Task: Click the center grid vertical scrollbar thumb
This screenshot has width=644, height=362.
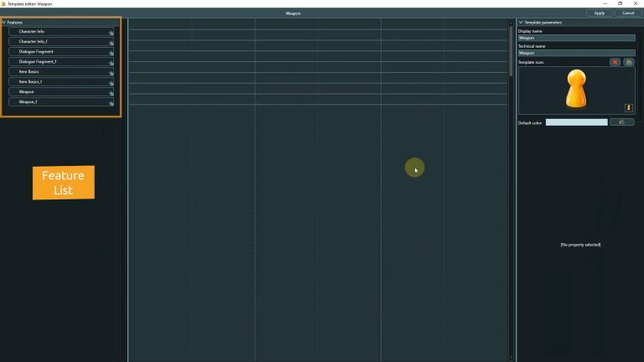Action: click(x=511, y=51)
